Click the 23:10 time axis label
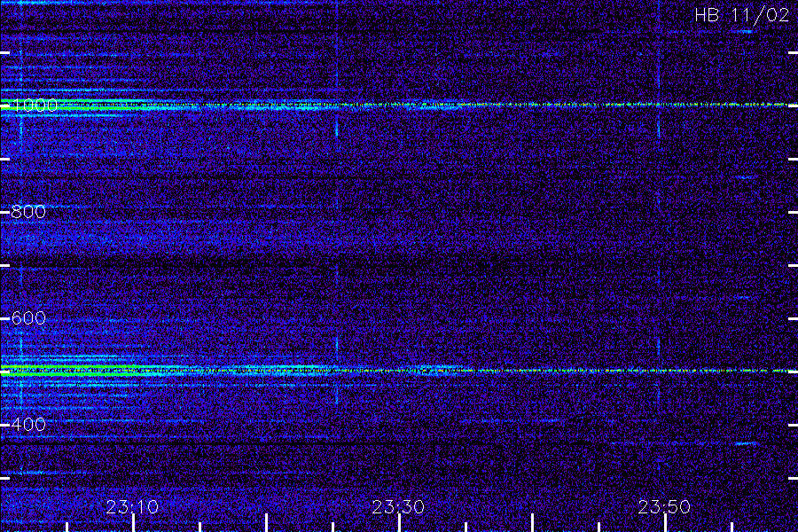This screenshot has height=532, width=798. point(132,507)
